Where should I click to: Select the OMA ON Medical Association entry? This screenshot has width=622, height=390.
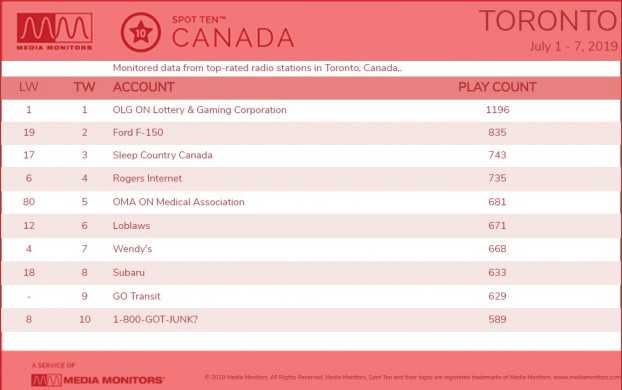pyautogui.click(x=179, y=202)
